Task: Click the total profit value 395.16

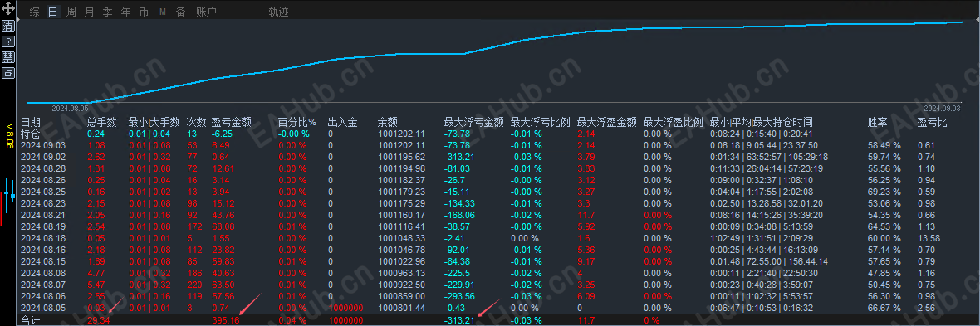Action: click(225, 320)
